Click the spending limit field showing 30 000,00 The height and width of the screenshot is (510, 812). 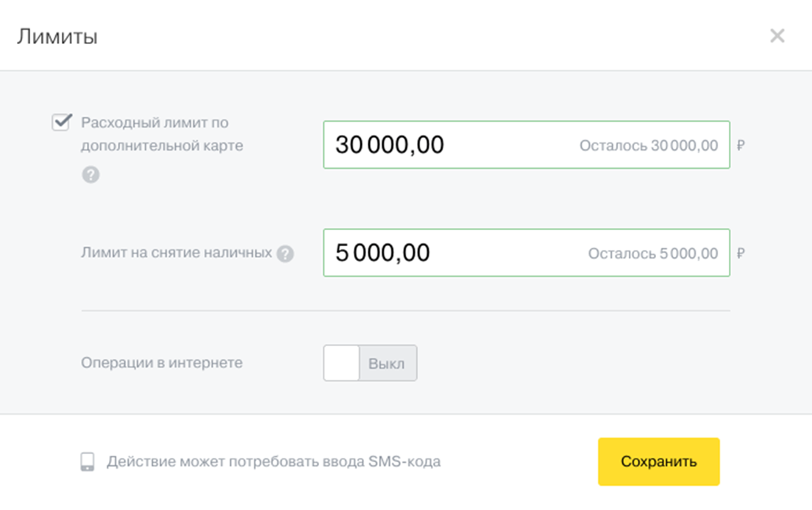point(526,145)
